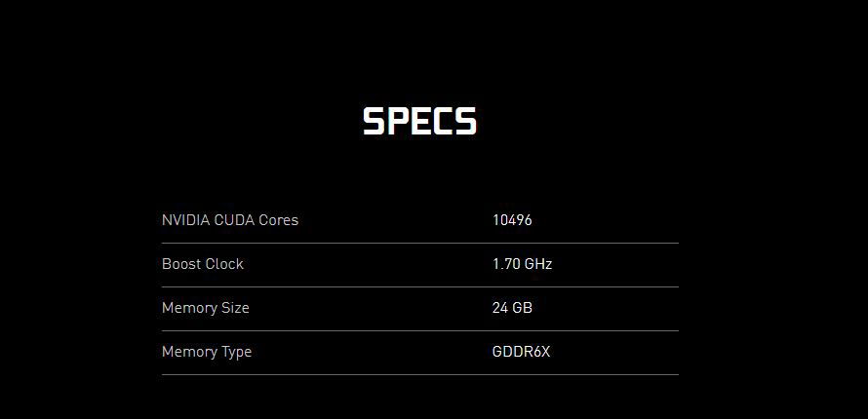Image resolution: width=868 pixels, height=419 pixels.
Task: Click divider line below NVIDIA CUDA Cores row
Action: pyautogui.click(x=419, y=243)
